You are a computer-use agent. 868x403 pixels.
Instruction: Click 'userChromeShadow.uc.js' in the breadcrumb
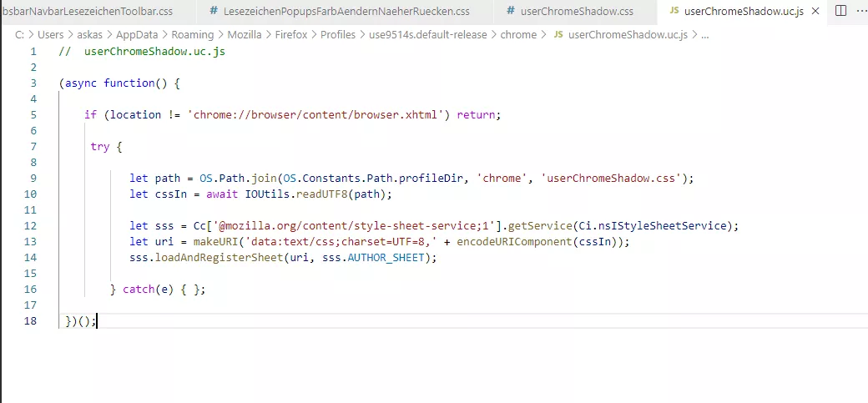point(628,34)
